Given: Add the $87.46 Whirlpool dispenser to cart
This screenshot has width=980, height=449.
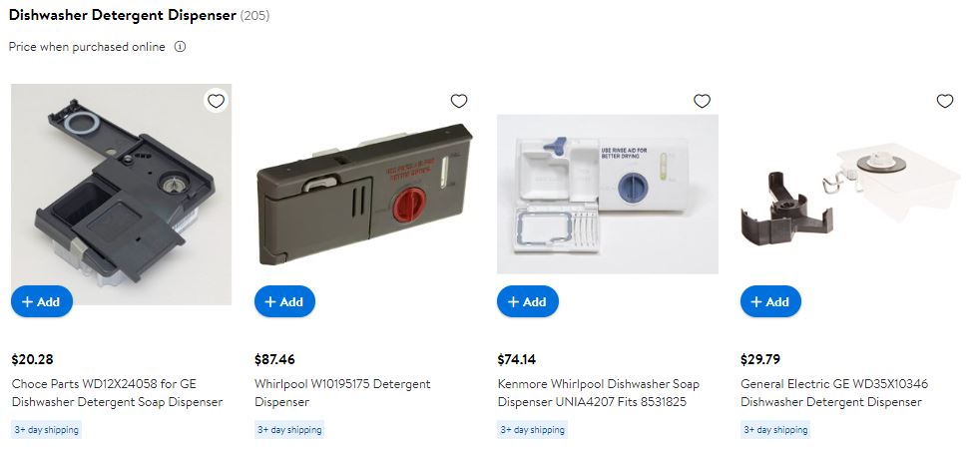Looking at the screenshot, I should pyautogui.click(x=285, y=301).
